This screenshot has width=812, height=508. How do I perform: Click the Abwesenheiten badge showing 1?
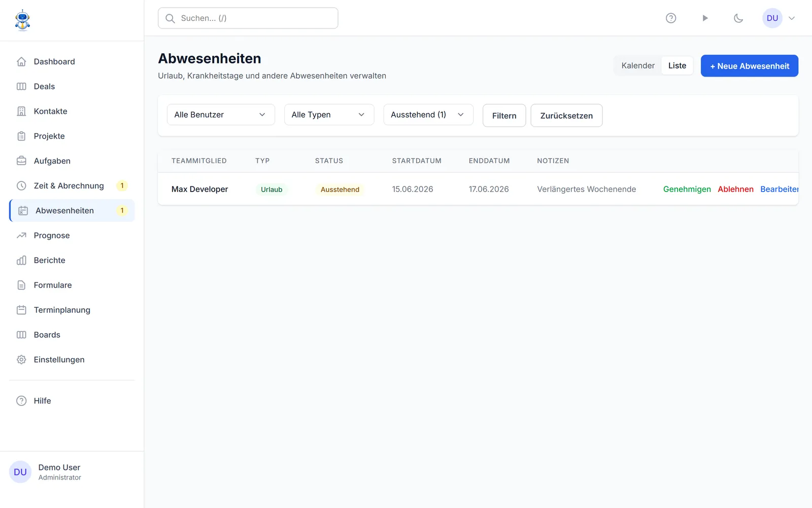[122, 211]
